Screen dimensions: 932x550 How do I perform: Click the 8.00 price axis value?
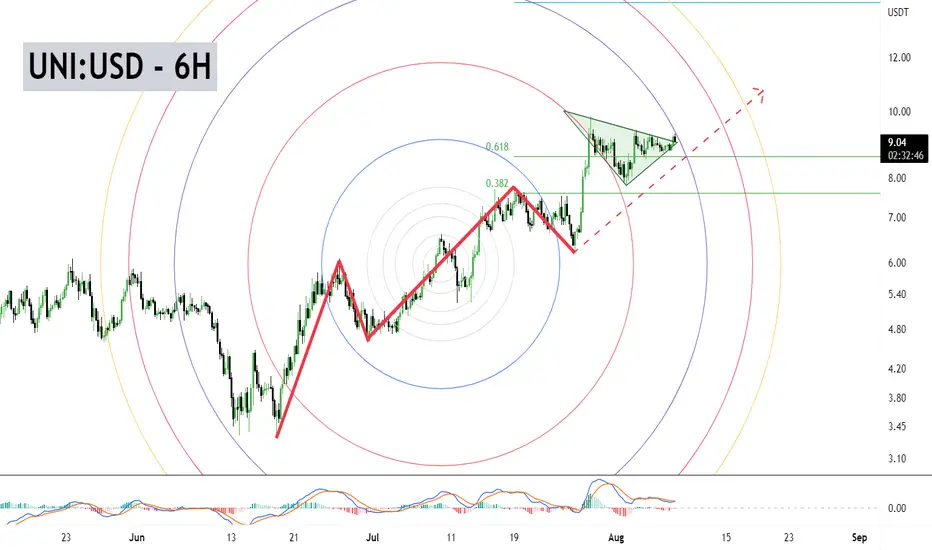[x=897, y=178]
